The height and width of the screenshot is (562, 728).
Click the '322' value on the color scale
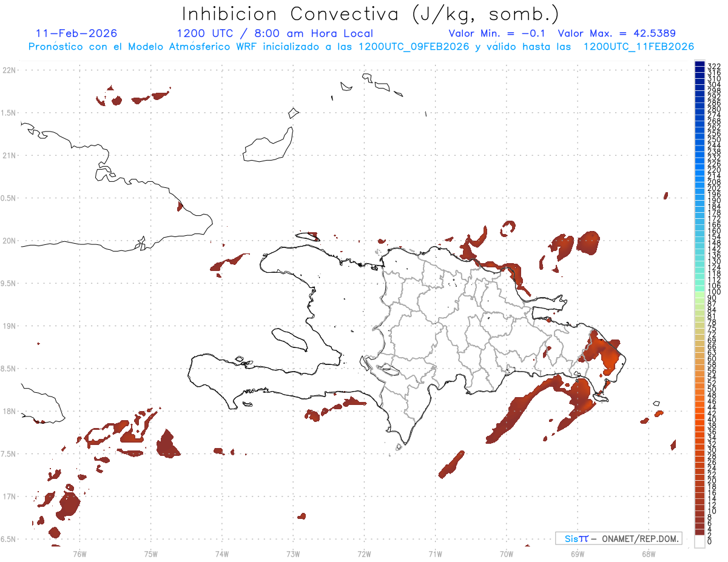tap(713, 66)
